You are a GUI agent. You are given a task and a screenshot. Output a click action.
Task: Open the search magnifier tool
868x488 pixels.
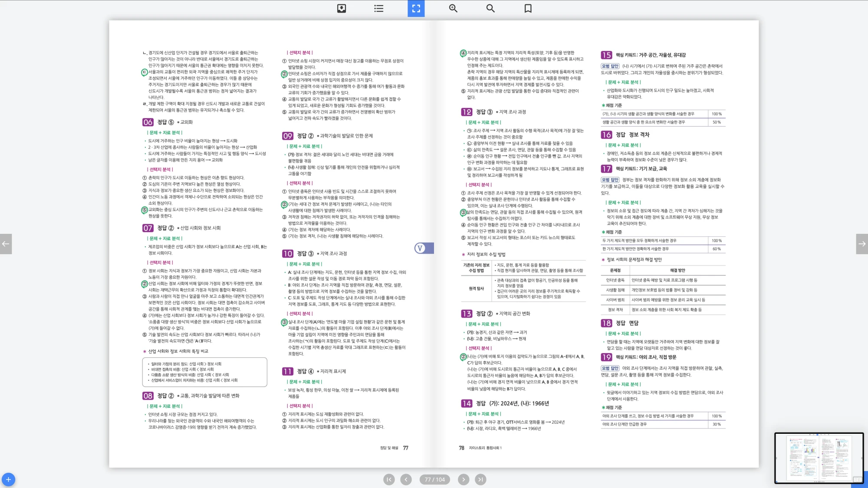(x=490, y=8)
